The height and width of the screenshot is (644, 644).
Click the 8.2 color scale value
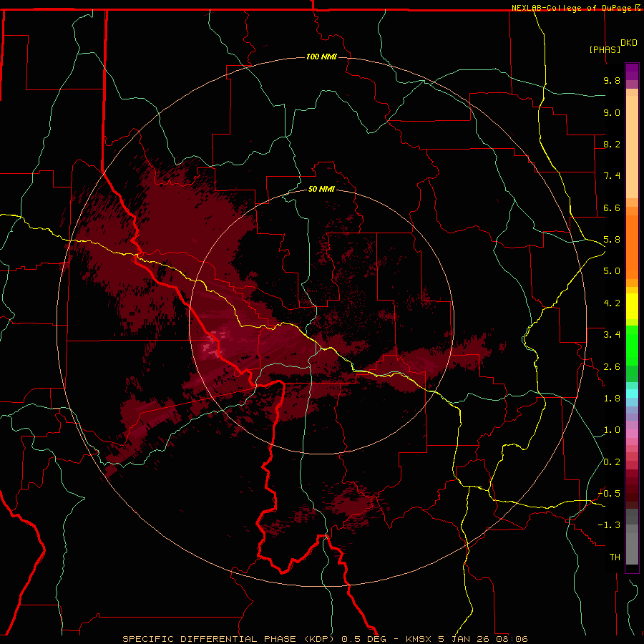click(x=612, y=144)
